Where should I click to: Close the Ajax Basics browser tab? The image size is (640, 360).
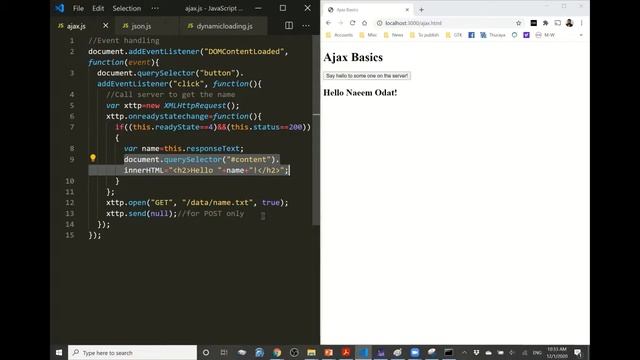coord(407,9)
